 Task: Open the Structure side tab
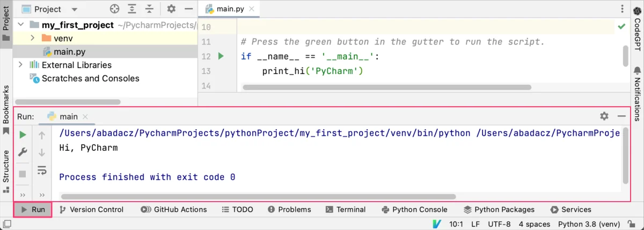[x=6, y=171]
